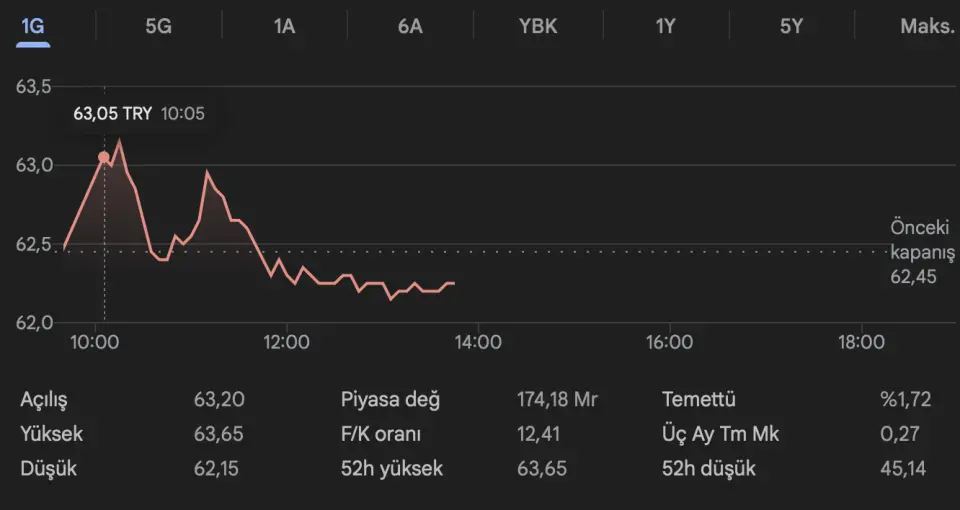
Task: Select the 5Y five-year tab
Action: 791,26
